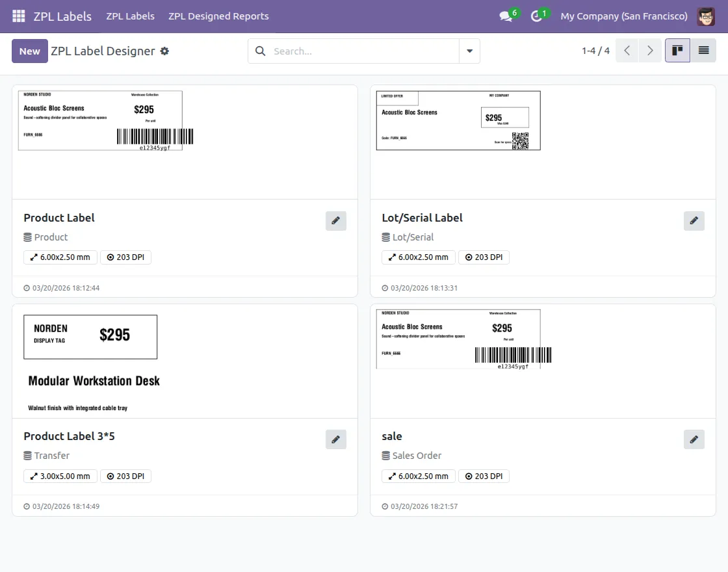Click the 6.00x2.50 mm tag on Lot/Serial Label

(419, 257)
